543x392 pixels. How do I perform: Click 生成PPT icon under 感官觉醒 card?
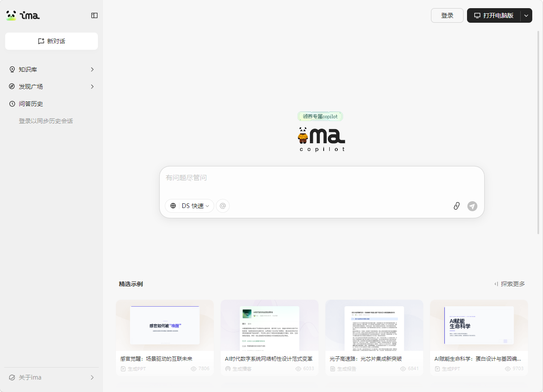[123, 369]
